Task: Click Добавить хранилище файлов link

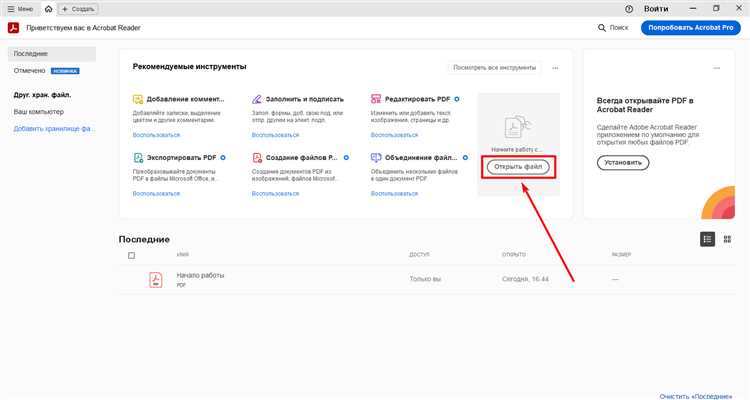Action: pyautogui.click(x=54, y=129)
